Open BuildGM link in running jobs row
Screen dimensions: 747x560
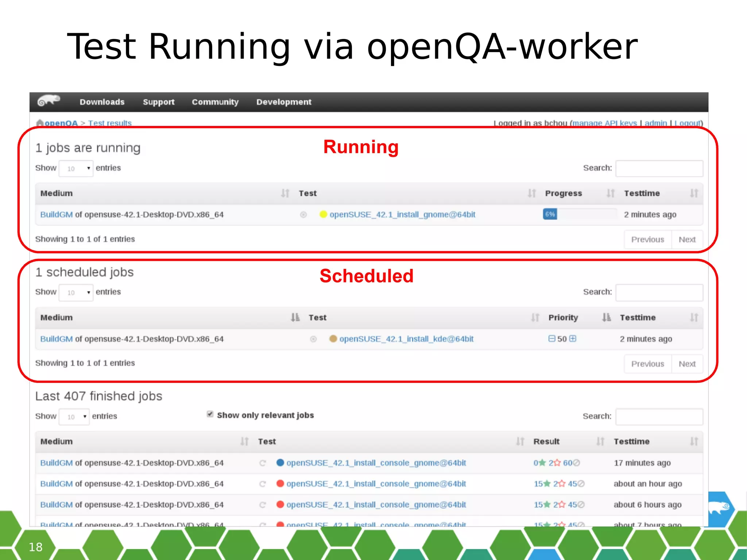point(56,215)
